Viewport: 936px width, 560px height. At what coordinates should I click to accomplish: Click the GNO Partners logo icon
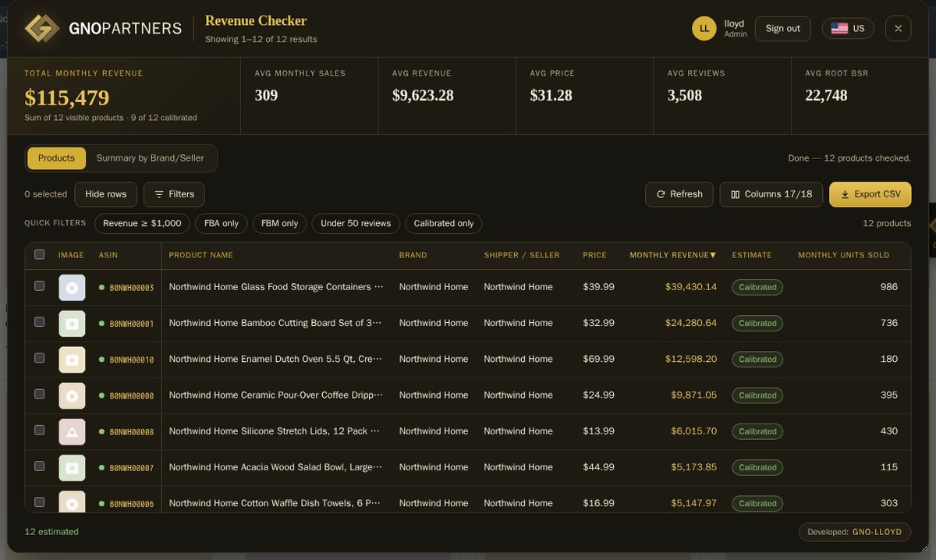42,28
